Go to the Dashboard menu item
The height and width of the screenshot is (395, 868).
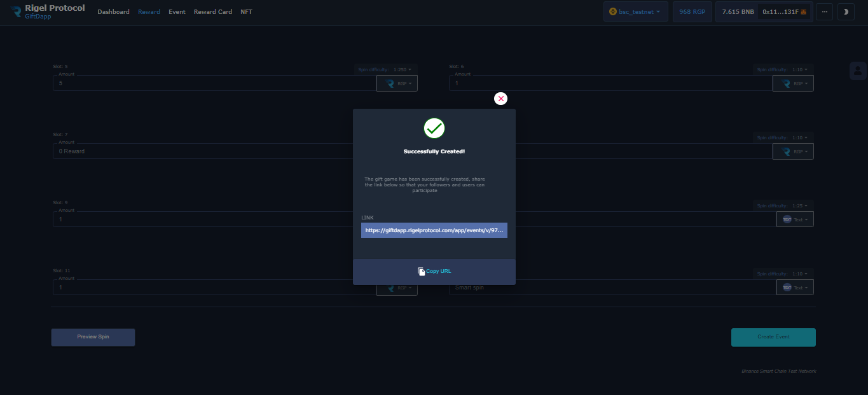pyautogui.click(x=113, y=12)
